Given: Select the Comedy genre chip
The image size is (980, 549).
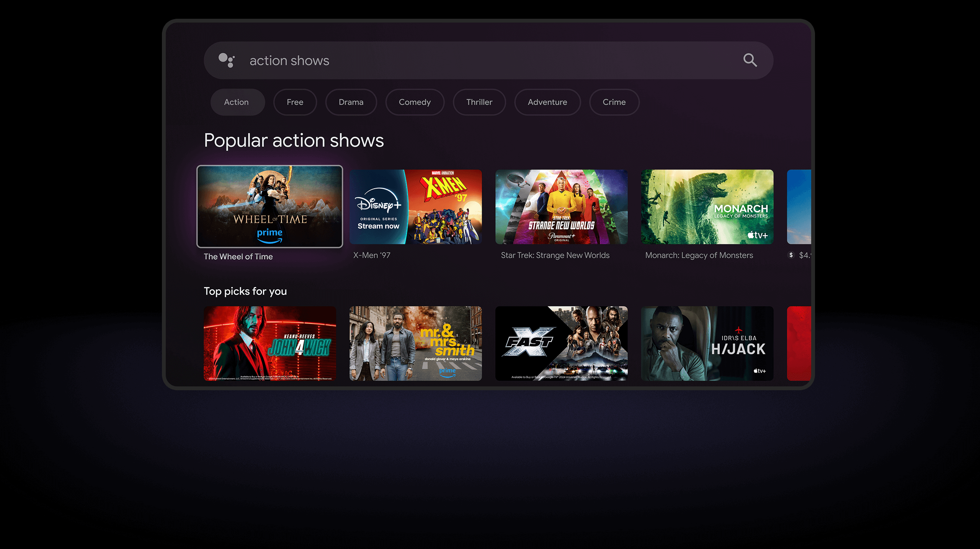Looking at the screenshot, I should (x=415, y=102).
